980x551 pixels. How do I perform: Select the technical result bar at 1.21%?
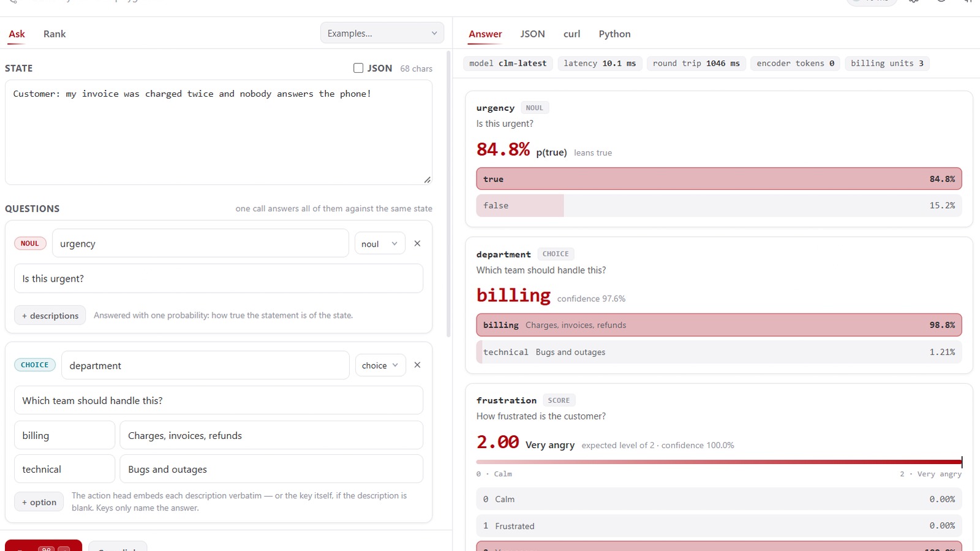719,352
